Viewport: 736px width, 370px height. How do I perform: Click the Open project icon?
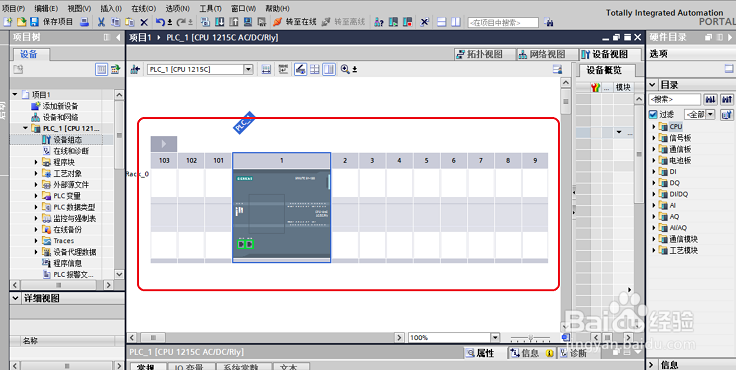[x=21, y=22]
